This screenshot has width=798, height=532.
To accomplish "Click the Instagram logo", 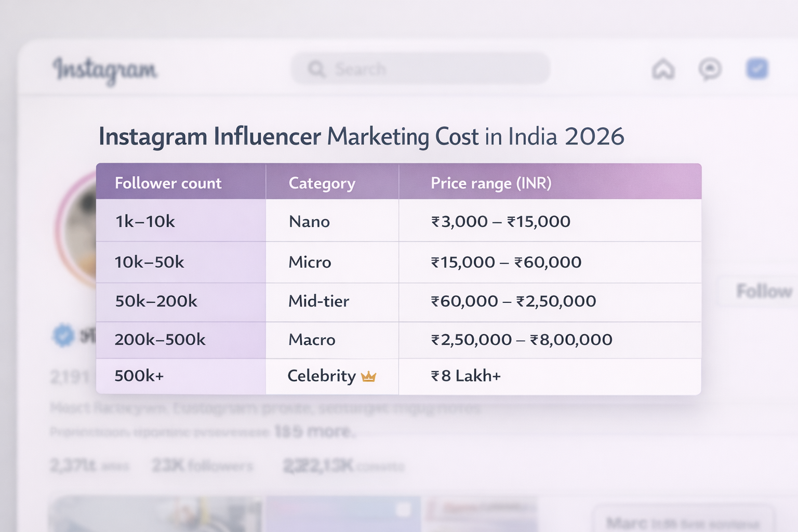I will click(104, 70).
